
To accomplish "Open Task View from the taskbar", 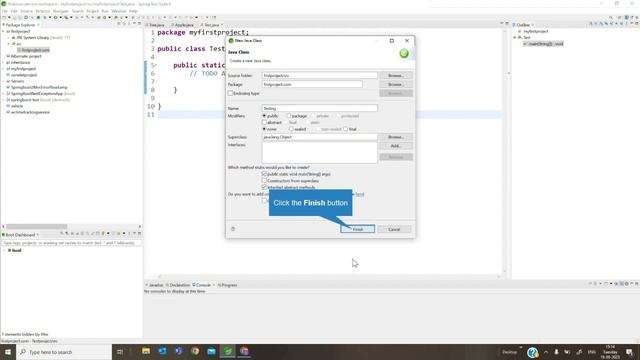I will tap(120, 352).
